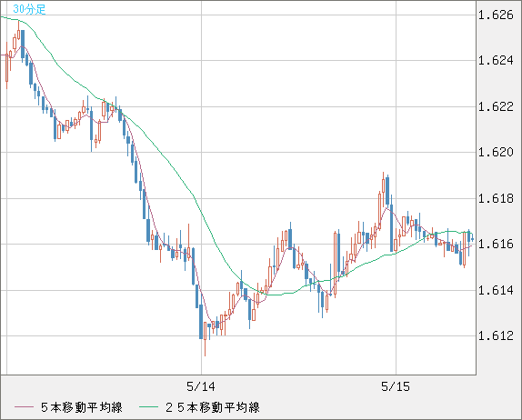This screenshot has height=420, width=522.
Task: Select the 5/14 date label
Action: point(201,386)
